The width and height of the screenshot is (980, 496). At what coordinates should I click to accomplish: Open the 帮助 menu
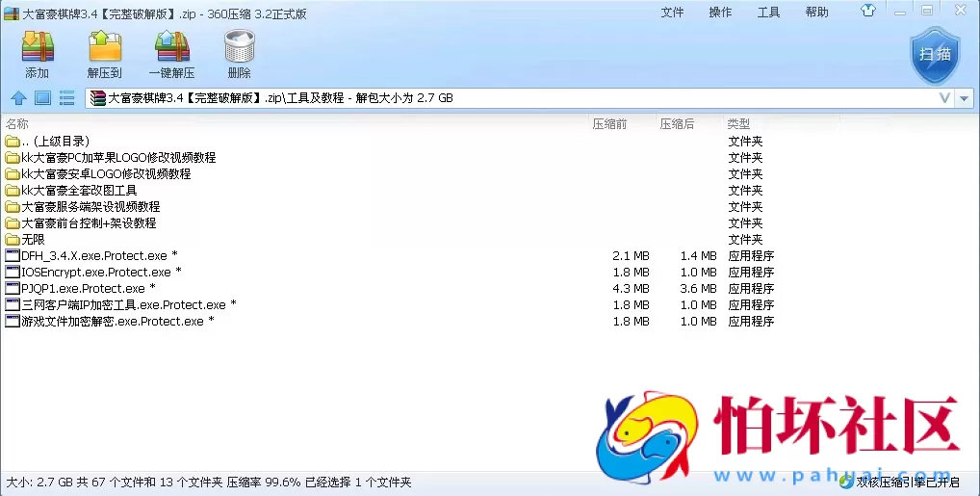817,12
